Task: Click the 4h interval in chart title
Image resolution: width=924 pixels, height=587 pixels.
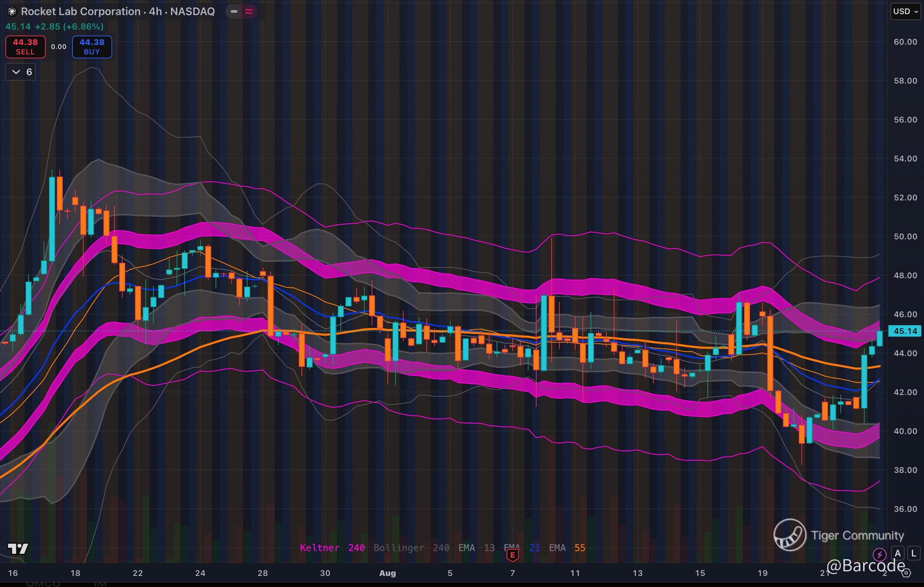Action: pyautogui.click(x=155, y=11)
